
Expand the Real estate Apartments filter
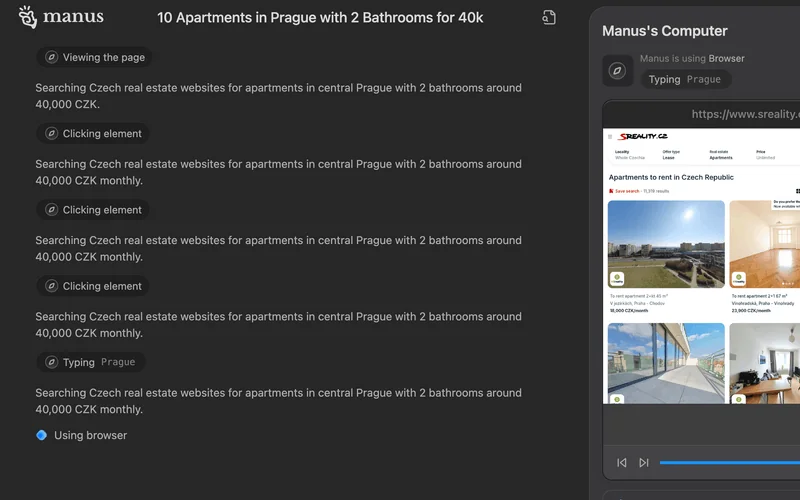tap(720, 155)
